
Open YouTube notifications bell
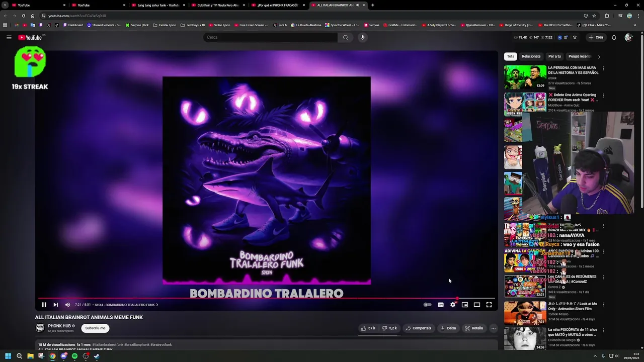point(614,37)
